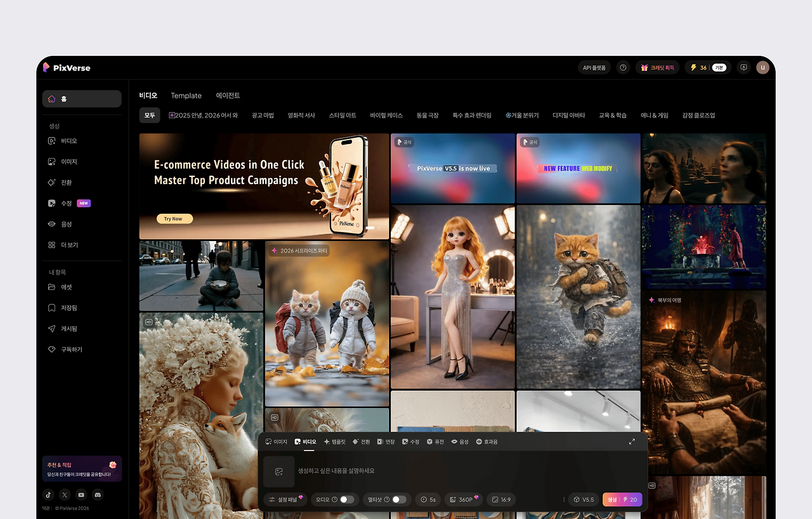Open the YouTube social link
812x519 pixels.
[81, 495]
